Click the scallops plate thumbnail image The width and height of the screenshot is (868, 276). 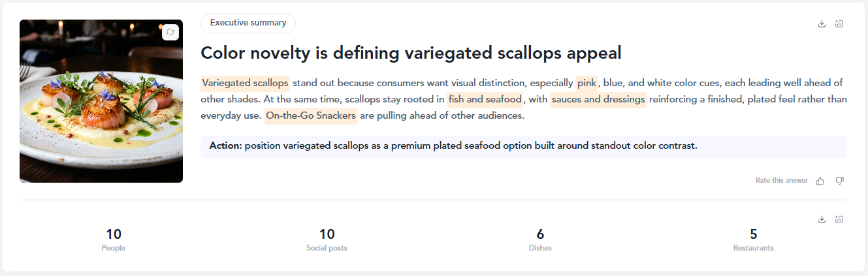(101, 101)
